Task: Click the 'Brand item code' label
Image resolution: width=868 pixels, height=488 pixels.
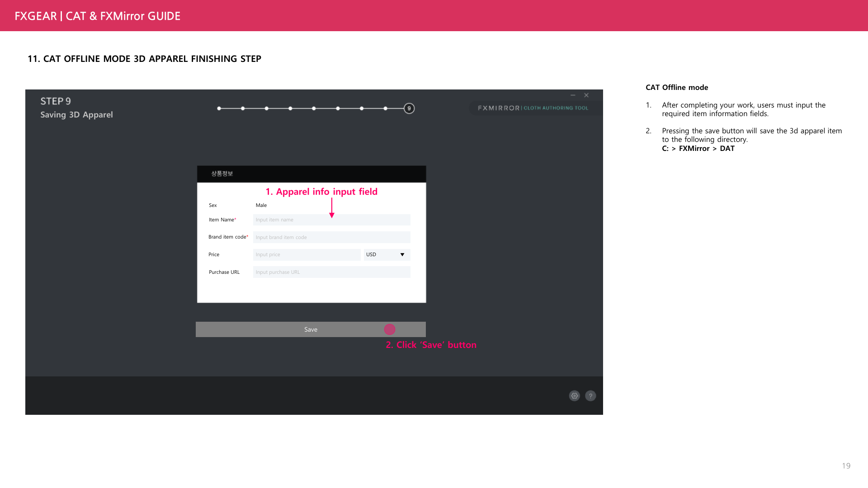Action: point(227,237)
